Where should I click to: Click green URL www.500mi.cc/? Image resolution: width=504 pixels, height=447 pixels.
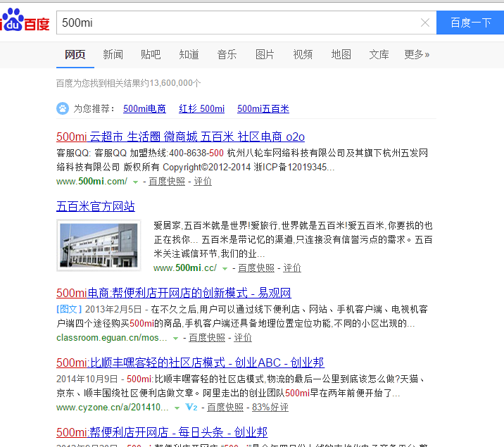185,267
